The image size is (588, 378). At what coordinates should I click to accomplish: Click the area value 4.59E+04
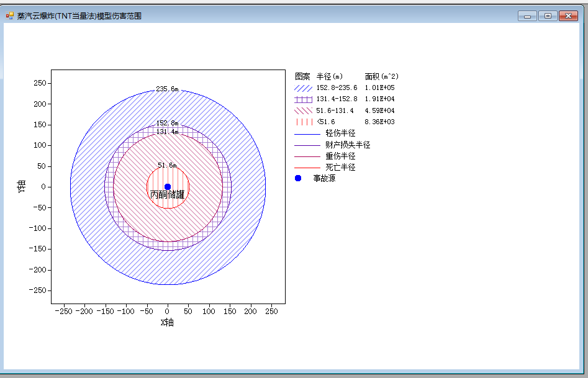[380, 110]
